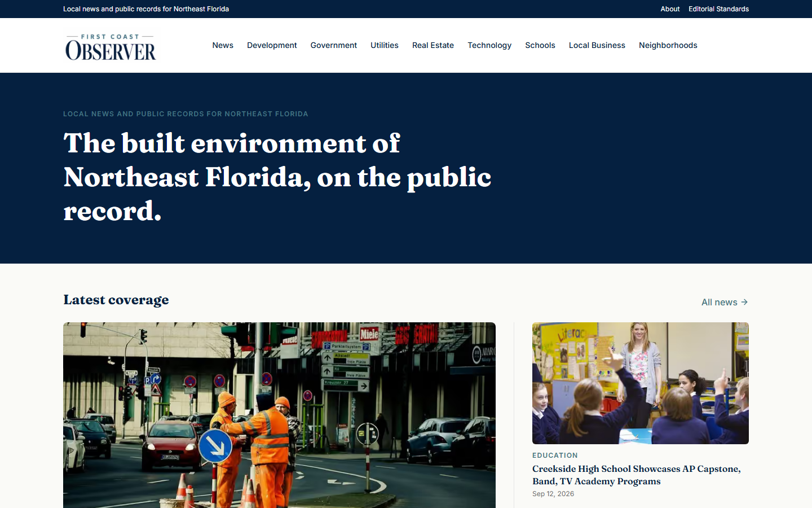Open the Real Estate section
The width and height of the screenshot is (812, 508).
pyautogui.click(x=433, y=45)
